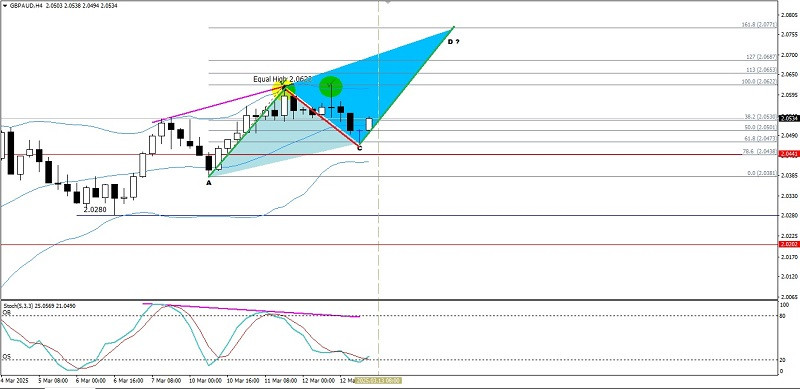Click the Stoch(5,3,3) indicator label

39,305
